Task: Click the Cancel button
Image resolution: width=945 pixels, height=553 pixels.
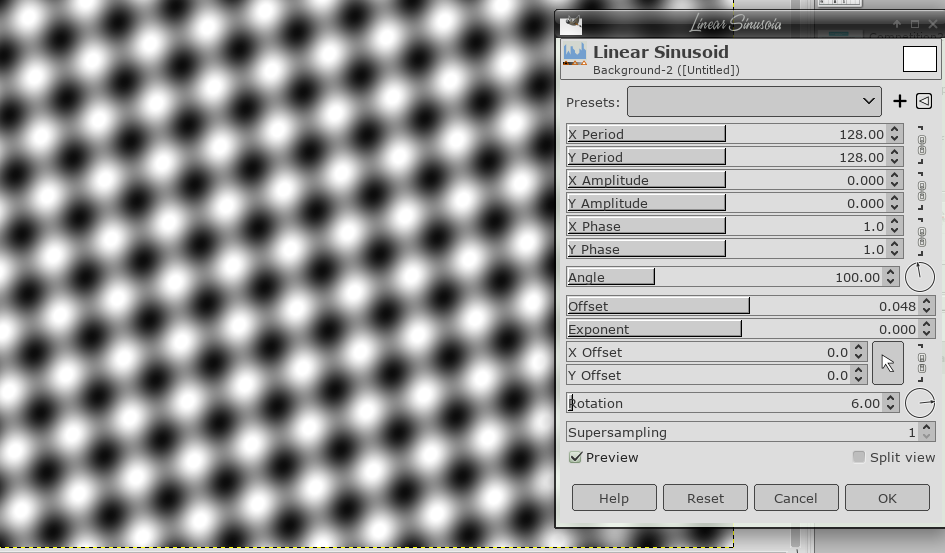Action: pyautogui.click(x=796, y=498)
